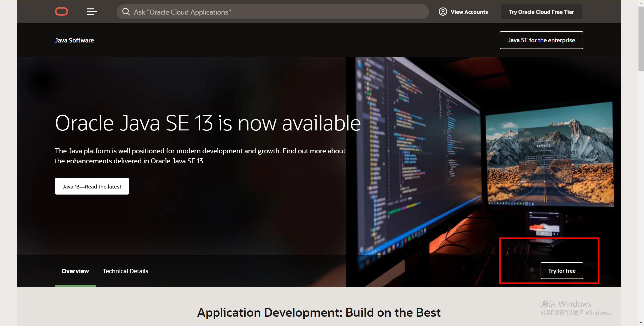Click the search magnifier icon
Screen dimensions: 644x326
[x=126, y=12]
